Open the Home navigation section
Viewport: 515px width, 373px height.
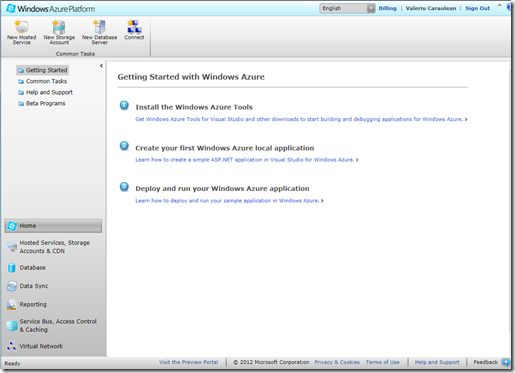click(53, 226)
